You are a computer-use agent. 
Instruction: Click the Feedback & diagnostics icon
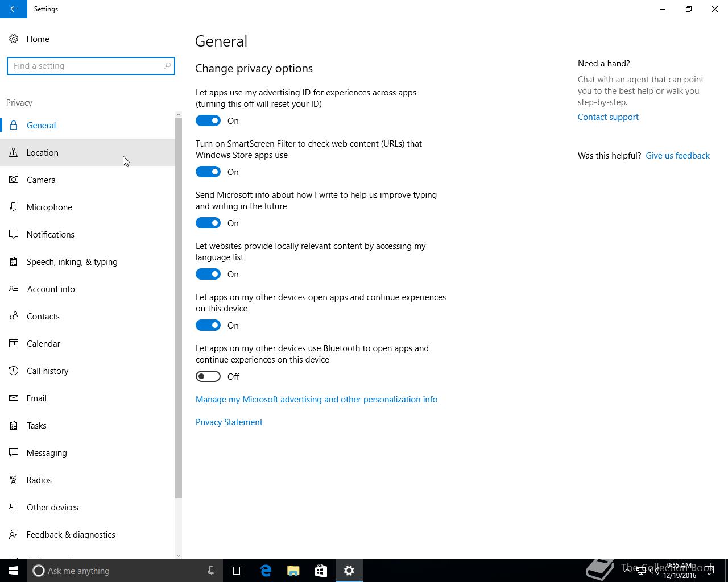pyautogui.click(x=14, y=534)
